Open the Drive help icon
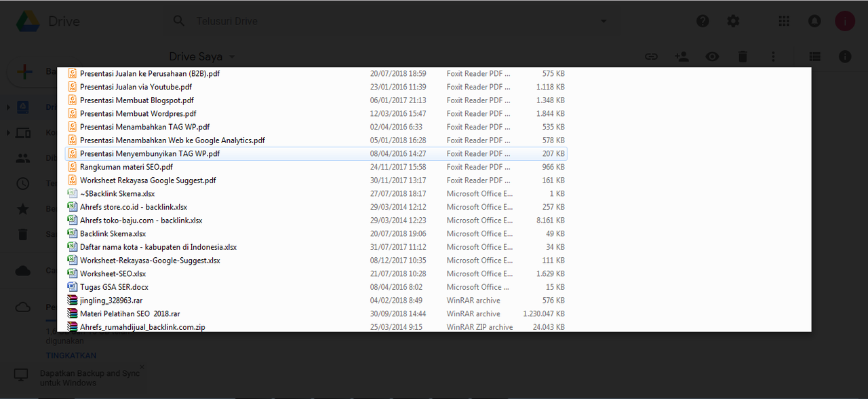868x399 pixels. click(x=703, y=21)
